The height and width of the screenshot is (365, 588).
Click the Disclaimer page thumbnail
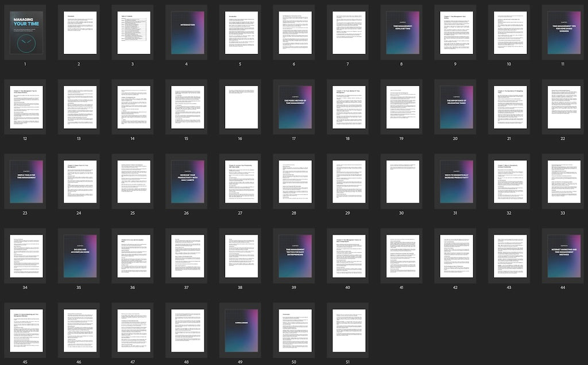80,33
